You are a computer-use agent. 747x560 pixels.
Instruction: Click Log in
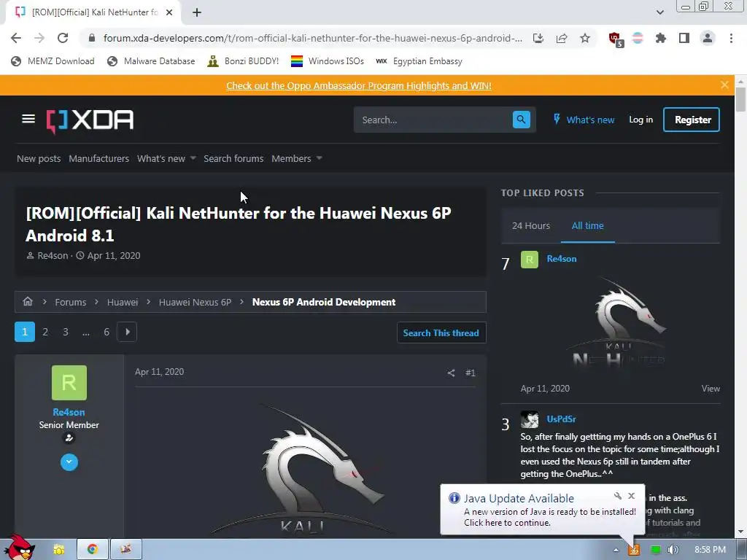[x=640, y=120]
